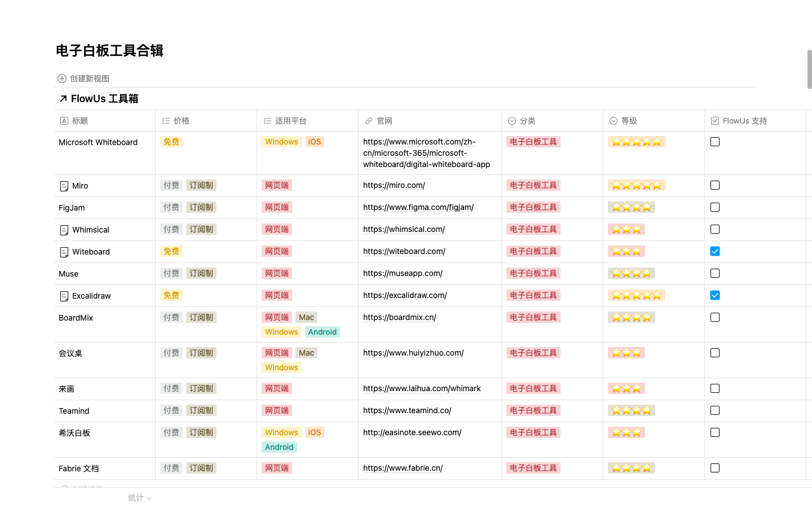Screen dimensions: 812x508
Task: Click the page title 电子白板工具合辑
Action: [x=110, y=51]
